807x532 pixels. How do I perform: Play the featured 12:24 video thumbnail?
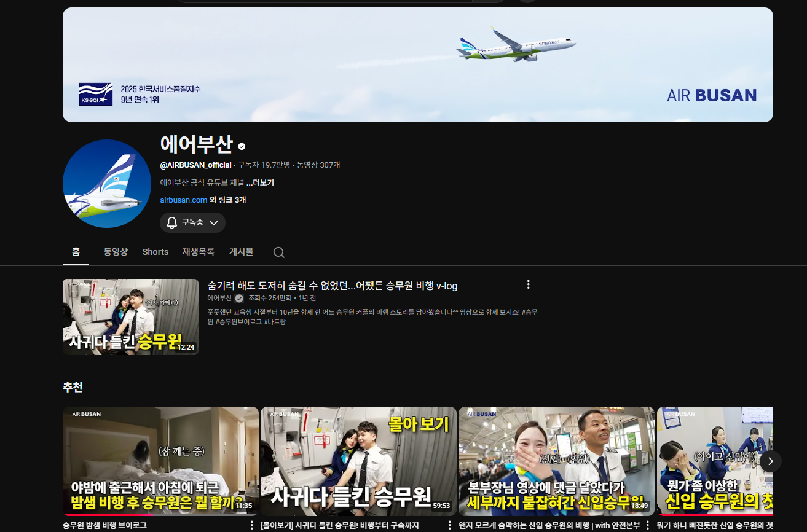point(130,317)
